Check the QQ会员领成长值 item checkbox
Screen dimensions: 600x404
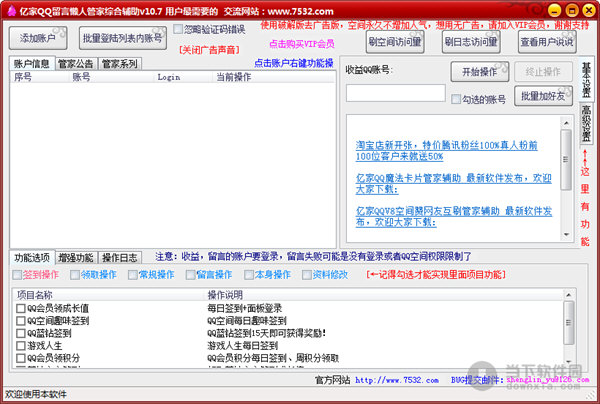point(21,308)
